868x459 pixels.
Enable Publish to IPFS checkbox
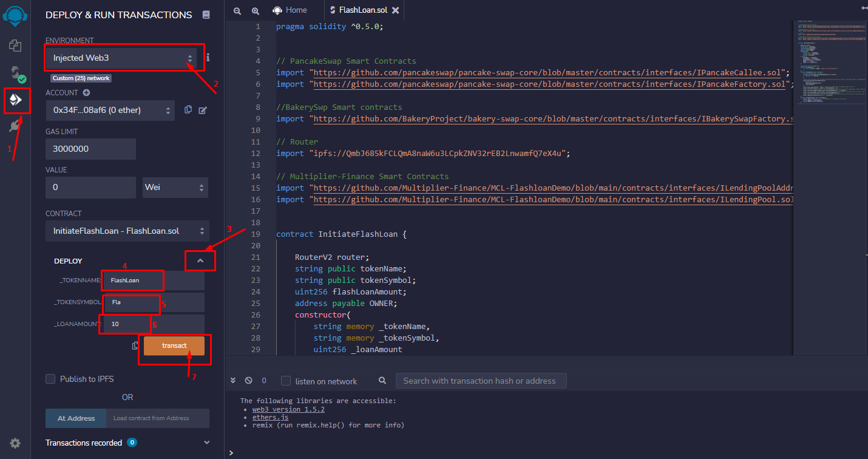[51, 379]
